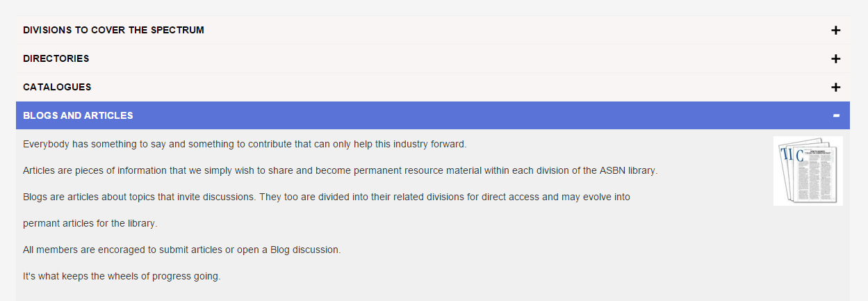Expand the Directories section heading
The width and height of the screenshot is (868, 301).
point(56,59)
